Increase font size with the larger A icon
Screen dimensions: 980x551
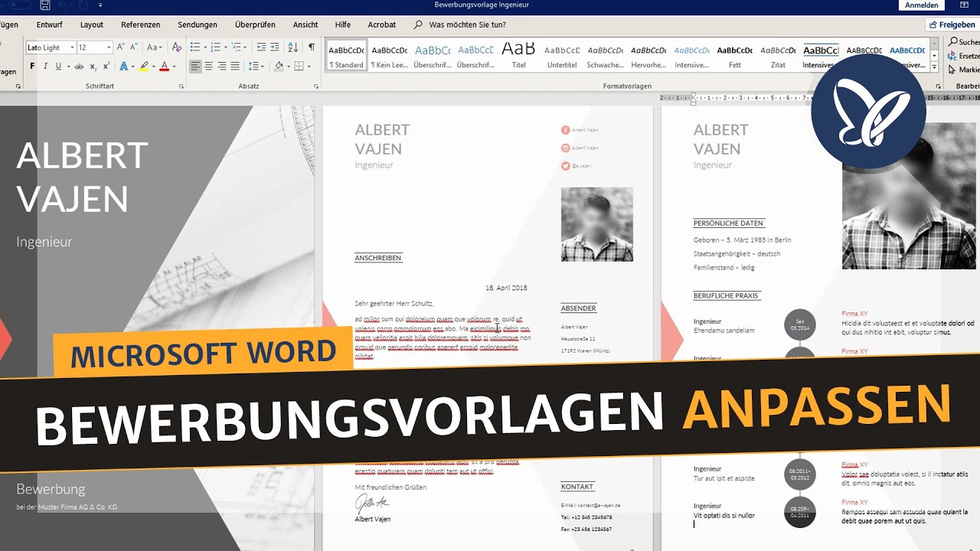click(x=122, y=47)
